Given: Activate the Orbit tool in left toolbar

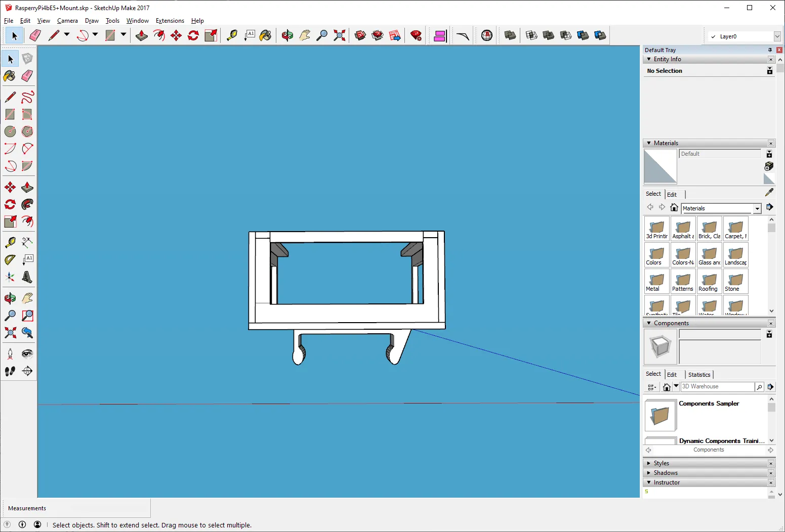Looking at the screenshot, I should [x=10, y=298].
